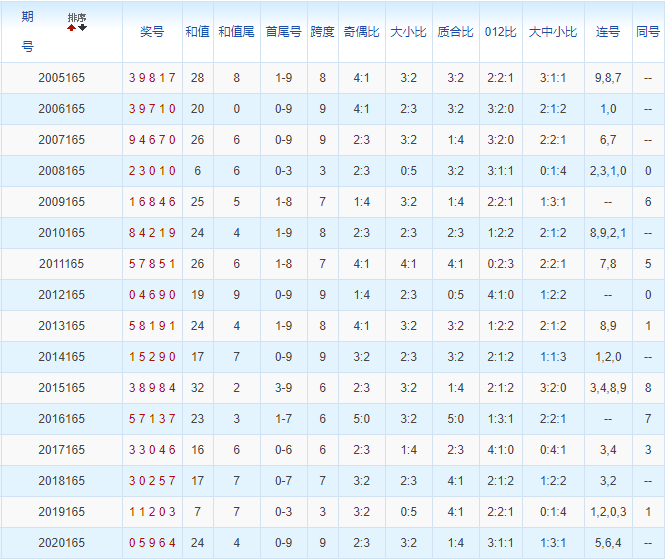Select 012比 value 0:2:3 in row 2011165
665x559 pixels.
[500, 263]
